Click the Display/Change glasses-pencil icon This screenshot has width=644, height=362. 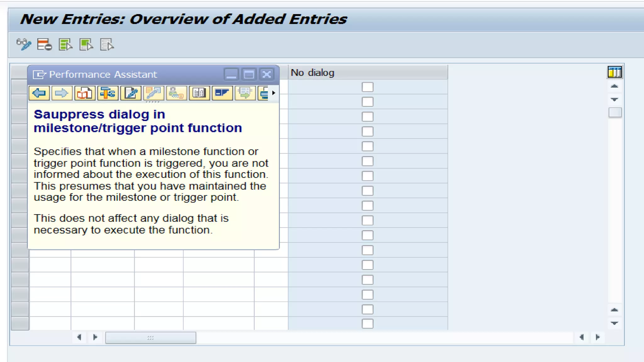coord(24,44)
